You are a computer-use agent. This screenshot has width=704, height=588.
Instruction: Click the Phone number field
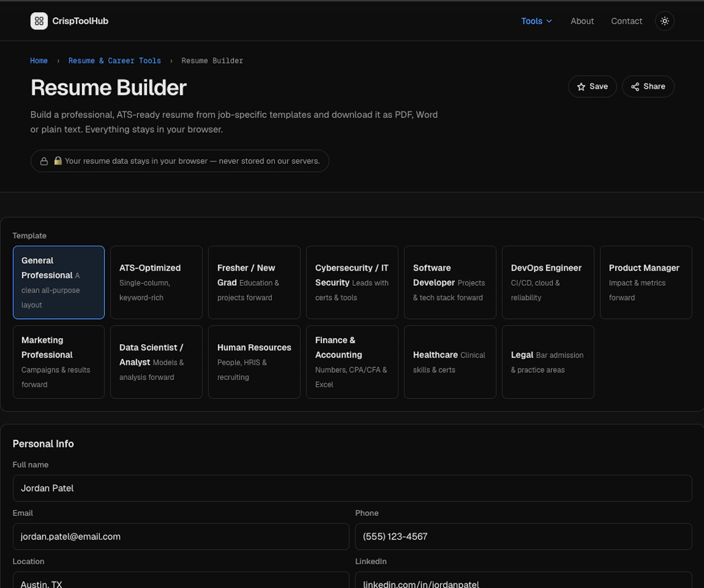tap(524, 537)
